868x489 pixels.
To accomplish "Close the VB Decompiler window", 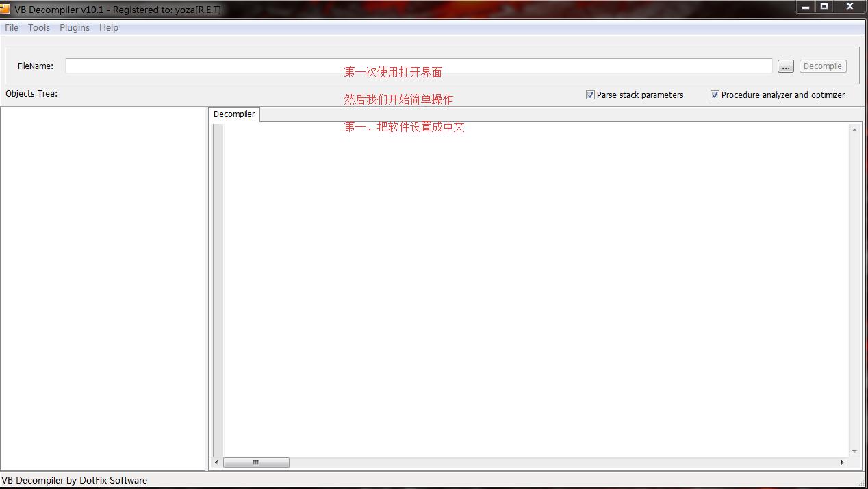I will pyautogui.click(x=850, y=6).
